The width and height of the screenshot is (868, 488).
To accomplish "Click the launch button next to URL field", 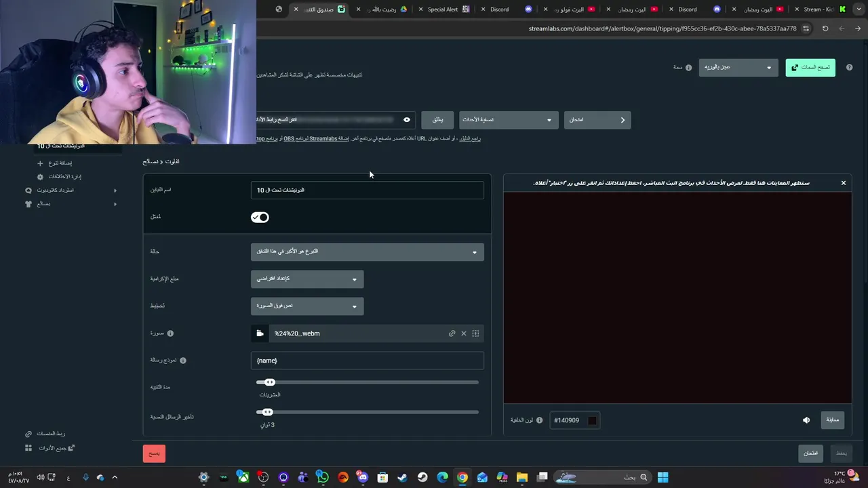I will pos(437,120).
